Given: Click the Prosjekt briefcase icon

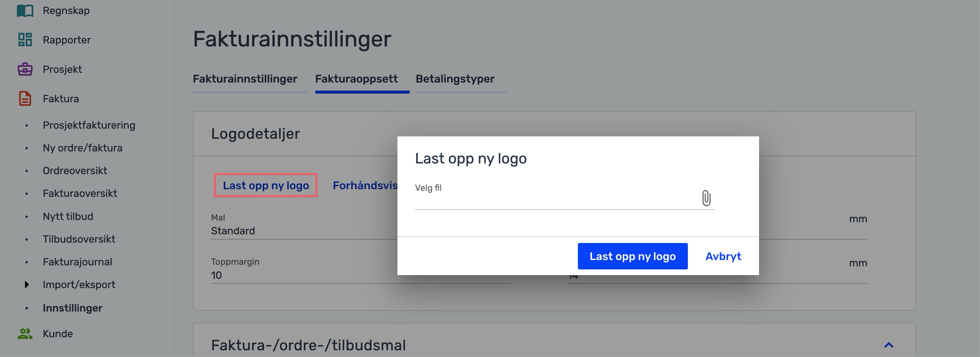Looking at the screenshot, I should (25, 69).
